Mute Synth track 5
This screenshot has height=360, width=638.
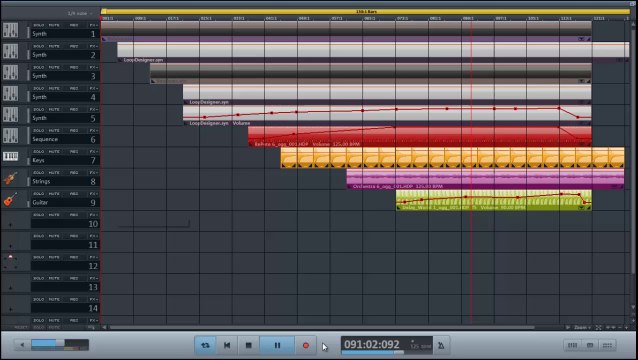click(54, 109)
